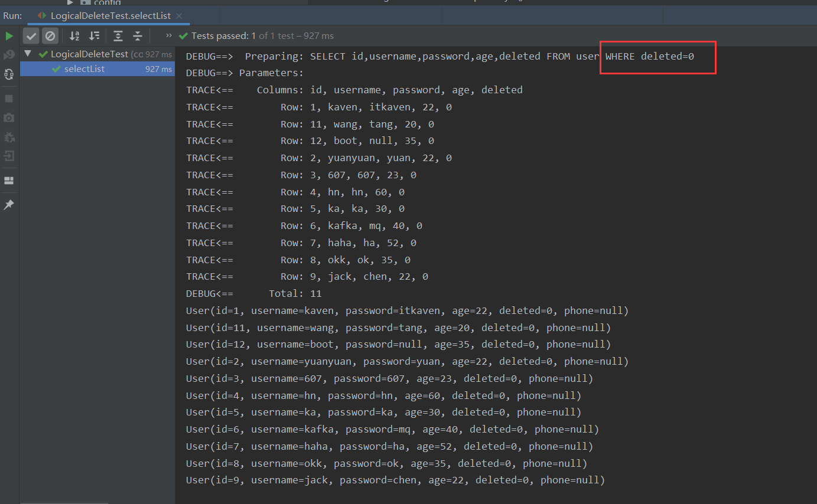Screen dimensions: 817x504
Task: Click the 'Row: 5, ka, ka, 30' line
Action: pyautogui.click(x=295, y=209)
